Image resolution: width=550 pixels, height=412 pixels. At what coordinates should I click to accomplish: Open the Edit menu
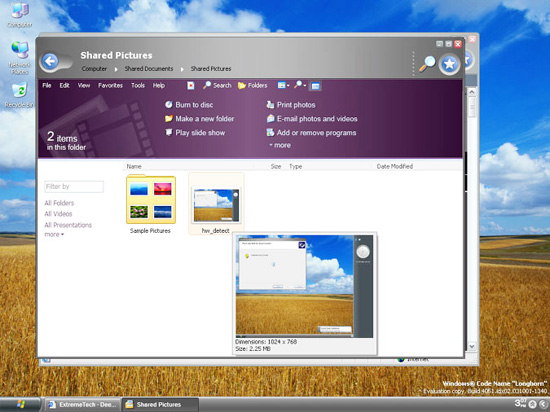coord(64,85)
